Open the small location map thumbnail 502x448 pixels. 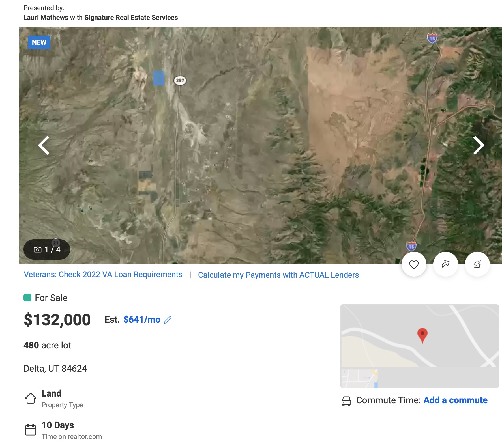click(x=419, y=346)
